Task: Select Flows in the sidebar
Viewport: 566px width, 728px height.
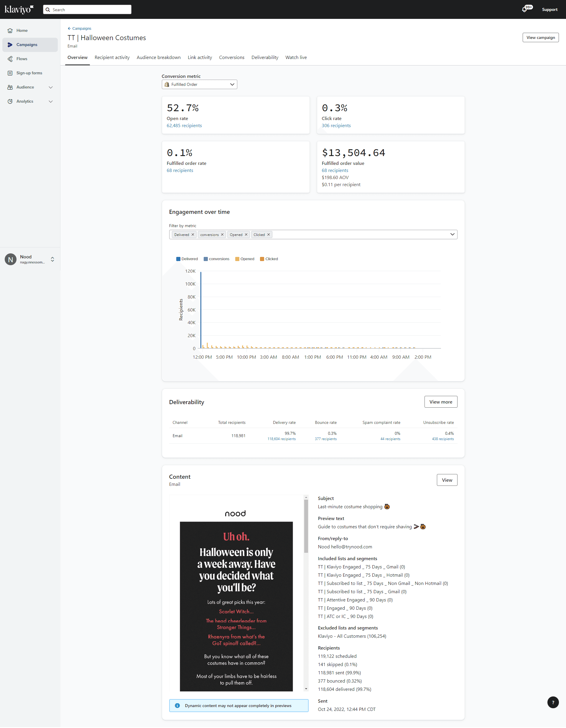Action: (x=30, y=59)
